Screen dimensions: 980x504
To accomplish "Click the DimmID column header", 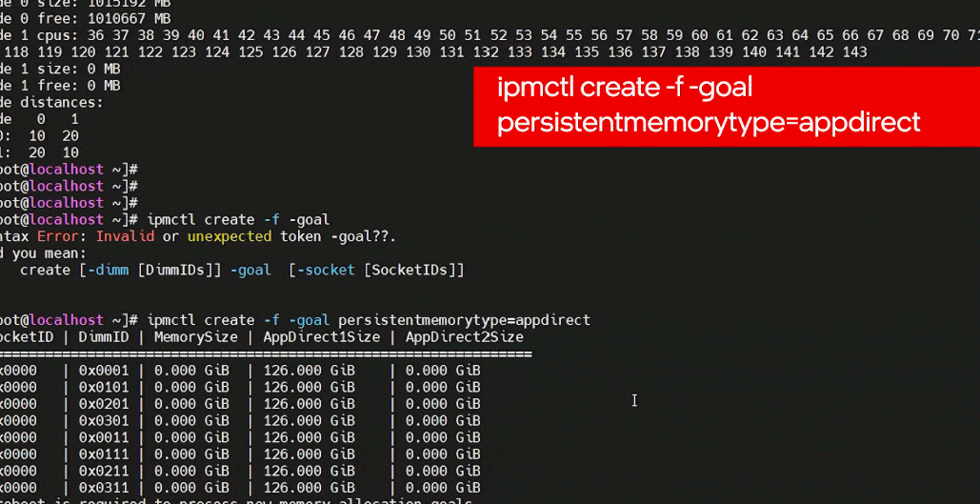I will point(104,337).
